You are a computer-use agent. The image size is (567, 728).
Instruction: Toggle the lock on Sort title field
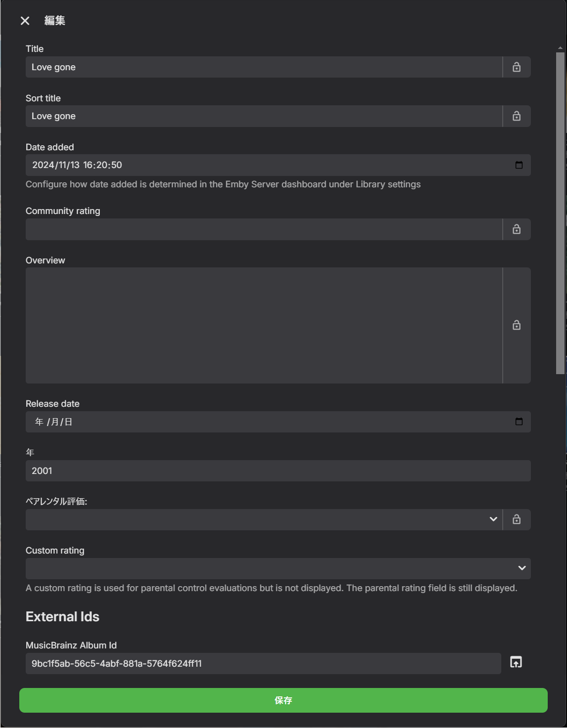coord(517,116)
